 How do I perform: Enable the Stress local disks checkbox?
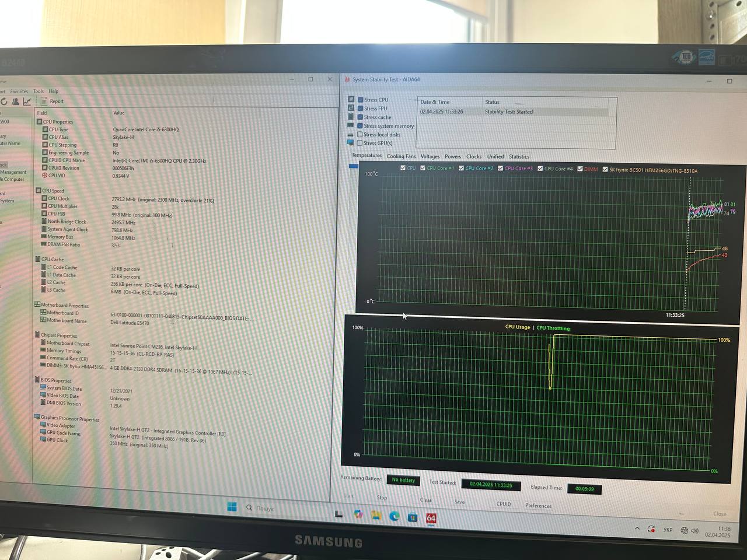tap(360, 134)
